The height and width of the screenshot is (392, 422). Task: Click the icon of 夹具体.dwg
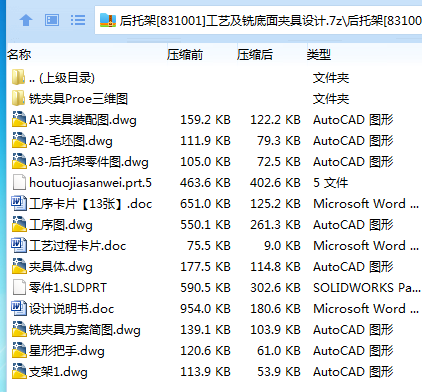19,266
